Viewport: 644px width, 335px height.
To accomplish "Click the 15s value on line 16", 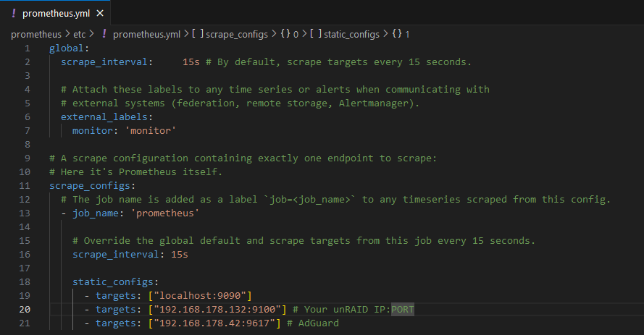I will coord(180,255).
